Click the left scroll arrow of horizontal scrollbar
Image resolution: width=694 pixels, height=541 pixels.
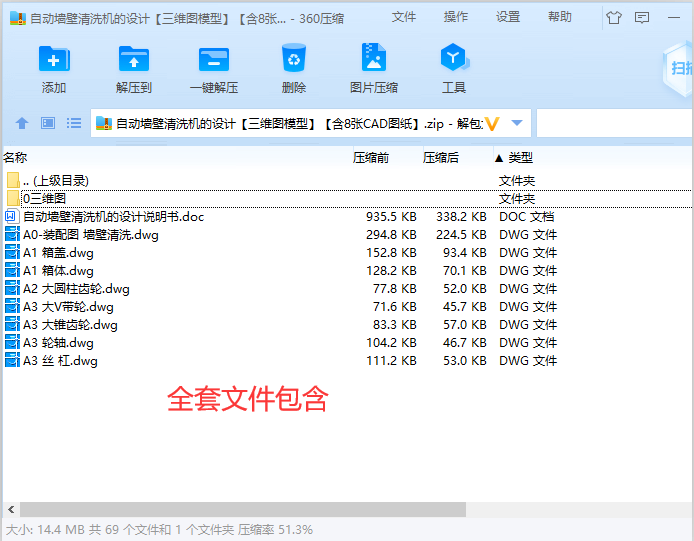pyautogui.click(x=11, y=510)
